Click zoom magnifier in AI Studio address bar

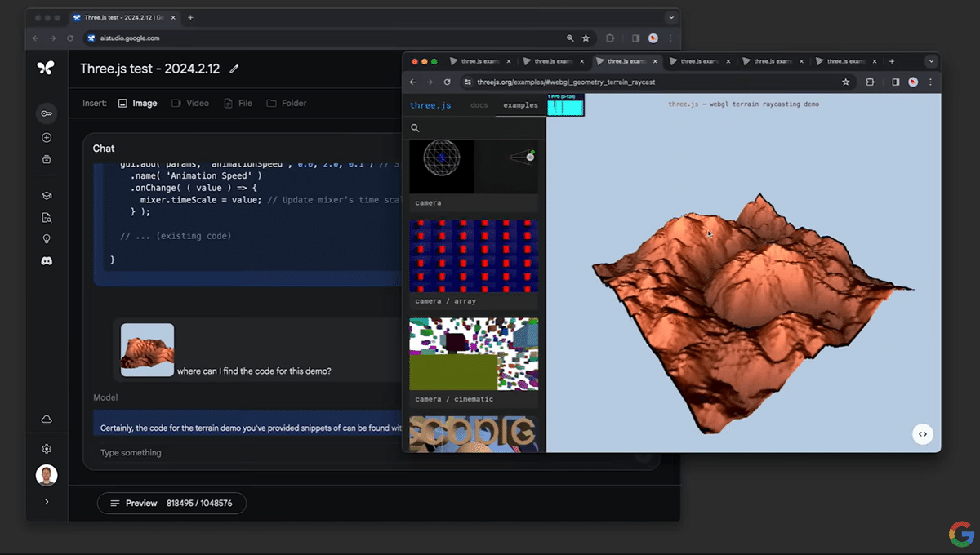(x=570, y=38)
